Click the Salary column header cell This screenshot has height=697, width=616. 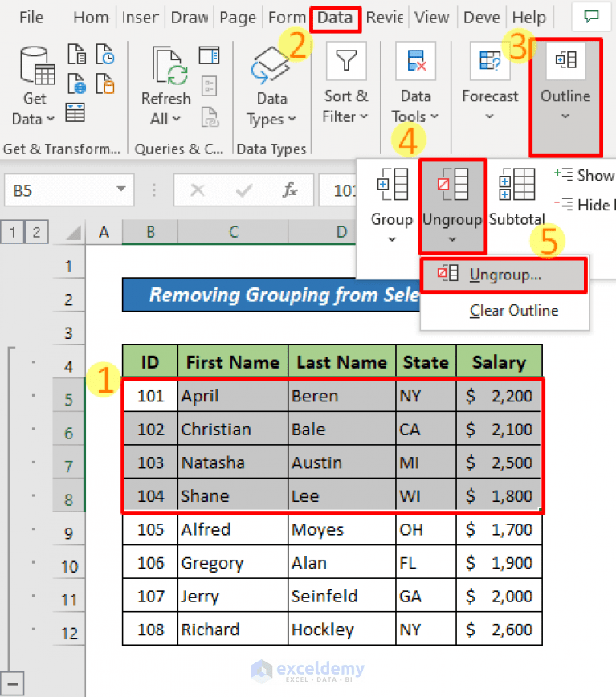click(499, 362)
